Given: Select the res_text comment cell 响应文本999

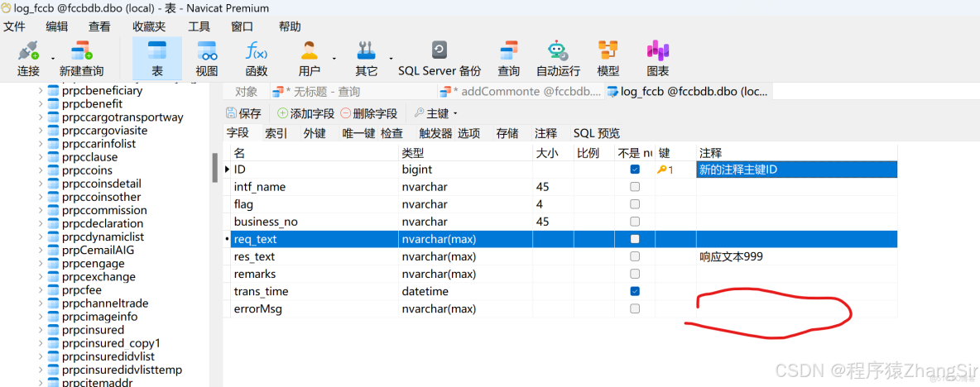Looking at the screenshot, I should 797,256.
